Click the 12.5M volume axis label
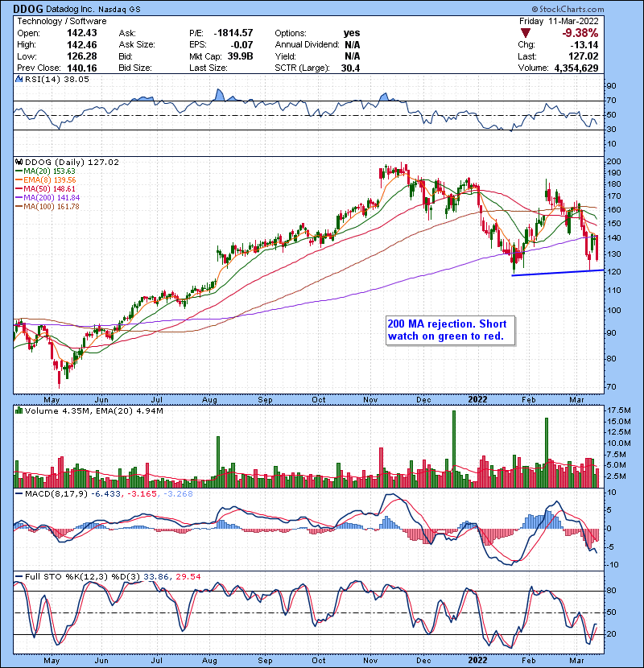The width and height of the screenshot is (644, 668). (x=619, y=432)
